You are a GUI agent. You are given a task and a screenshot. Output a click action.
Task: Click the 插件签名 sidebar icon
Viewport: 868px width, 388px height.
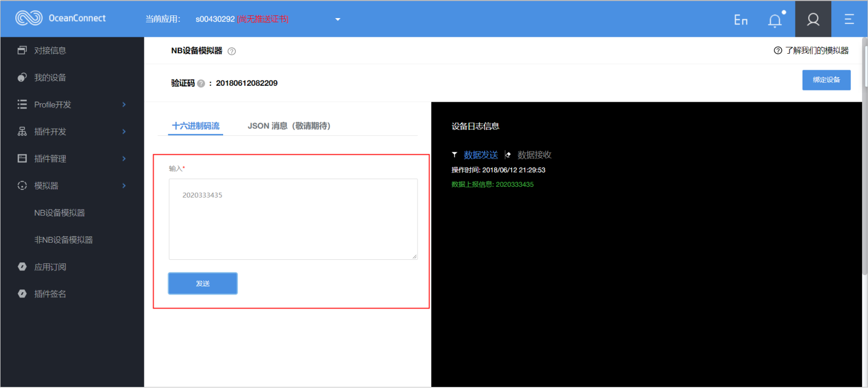22,294
